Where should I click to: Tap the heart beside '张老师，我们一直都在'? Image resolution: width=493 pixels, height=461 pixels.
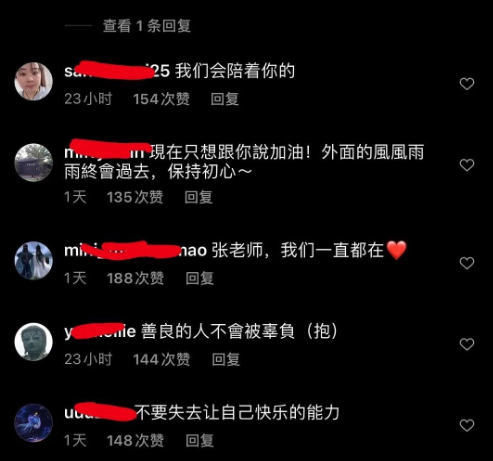(467, 263)
